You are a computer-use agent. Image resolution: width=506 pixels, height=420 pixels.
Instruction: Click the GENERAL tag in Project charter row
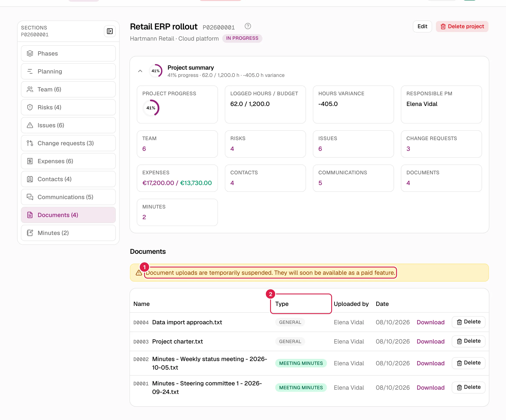pyautogui.click(x=290, y=341)
